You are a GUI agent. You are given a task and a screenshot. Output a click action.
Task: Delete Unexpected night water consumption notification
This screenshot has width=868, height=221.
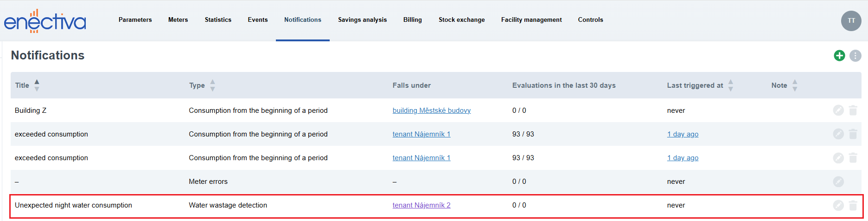point(853,205)
